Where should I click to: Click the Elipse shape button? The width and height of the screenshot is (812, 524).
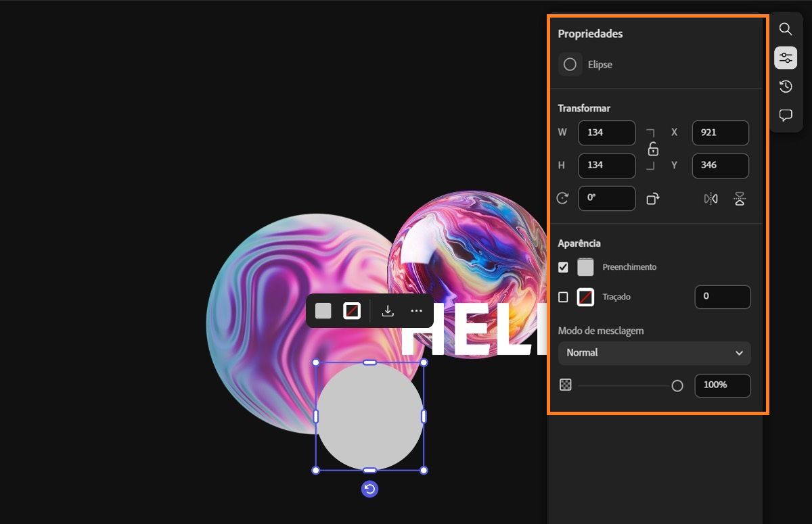click(570, 64)
